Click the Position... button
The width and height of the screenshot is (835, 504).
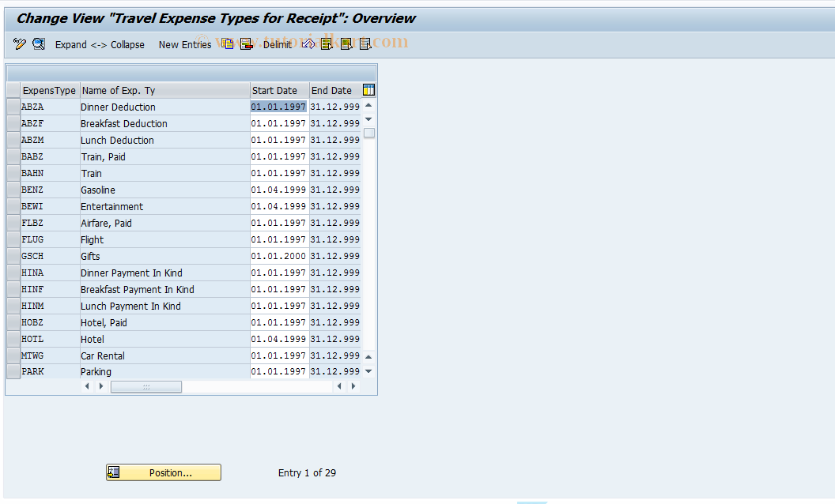[x=164, y=472]
